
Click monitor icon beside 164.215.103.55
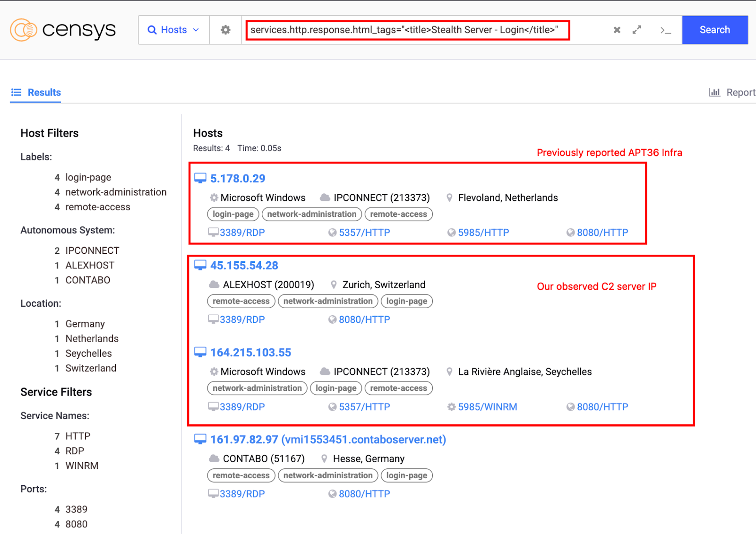click(x=200, y=352)
